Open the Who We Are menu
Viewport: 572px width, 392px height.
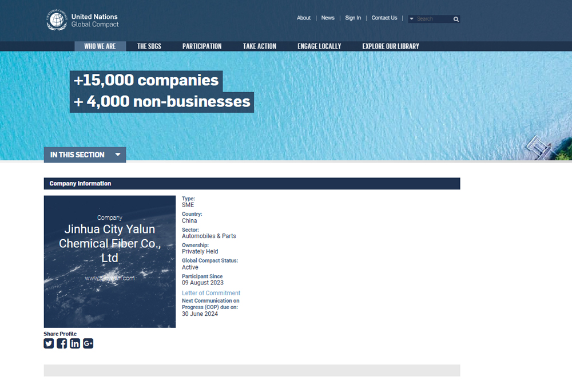pos(100,46)
